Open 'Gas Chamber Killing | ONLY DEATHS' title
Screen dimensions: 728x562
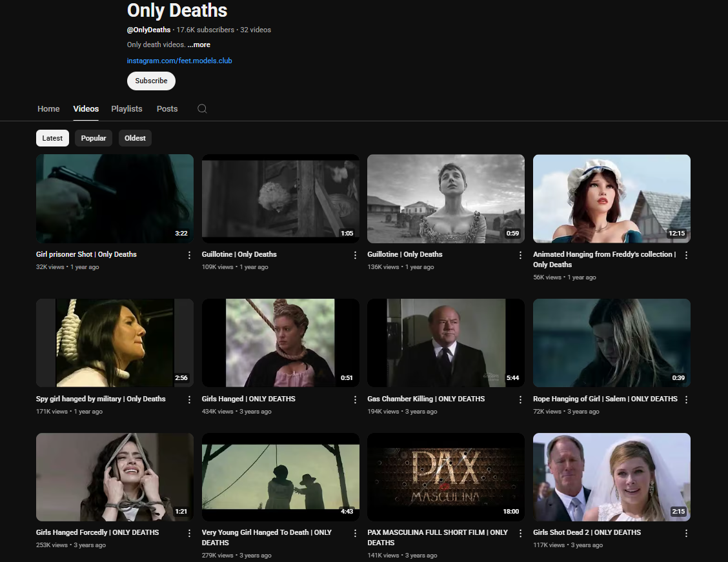coord(426,399)
